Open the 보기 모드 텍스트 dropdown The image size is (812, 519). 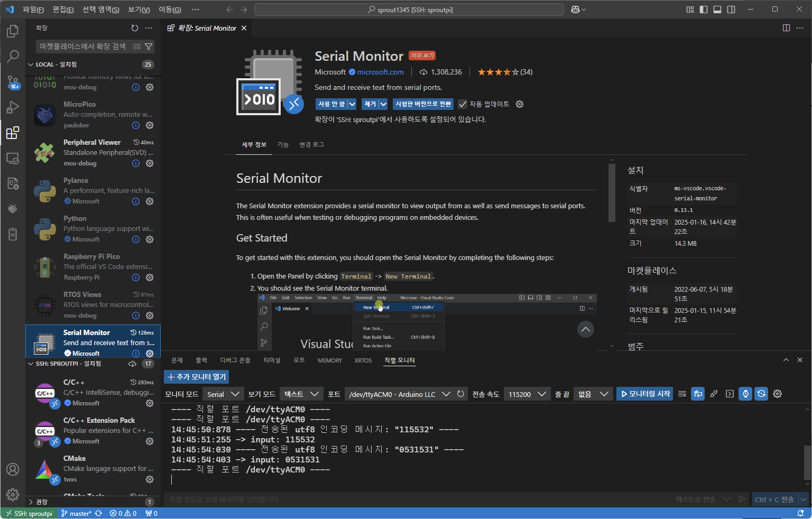click(301, 394)
